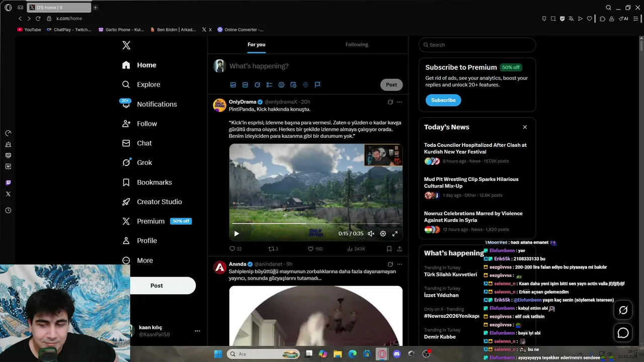Open Discord from the taskbar

[x=397, y=354]
